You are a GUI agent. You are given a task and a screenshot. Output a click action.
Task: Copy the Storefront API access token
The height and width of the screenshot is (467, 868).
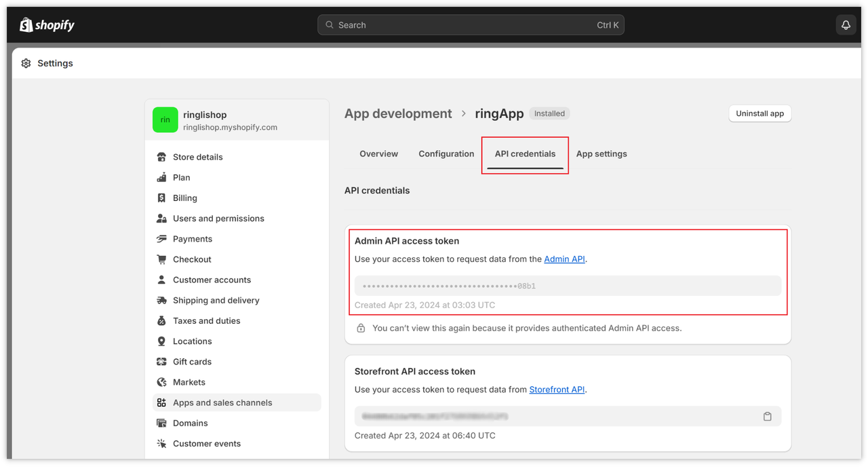click(x=767, y=416)
